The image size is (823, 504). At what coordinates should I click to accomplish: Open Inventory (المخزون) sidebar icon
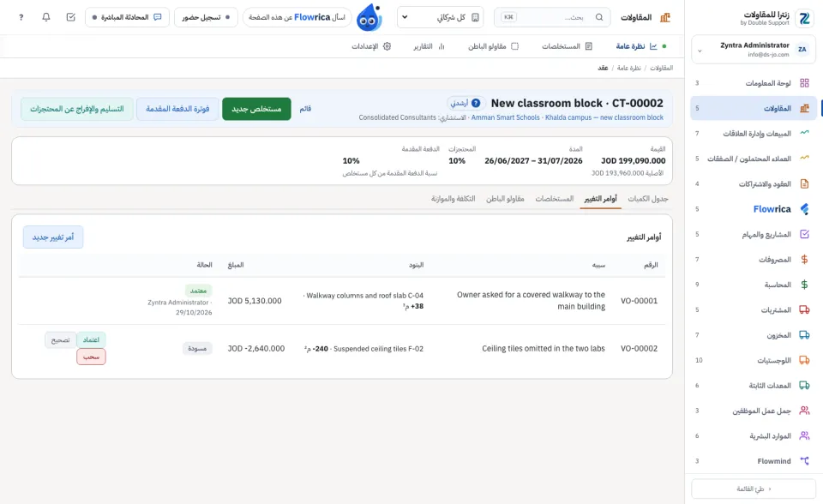(804, 335)
